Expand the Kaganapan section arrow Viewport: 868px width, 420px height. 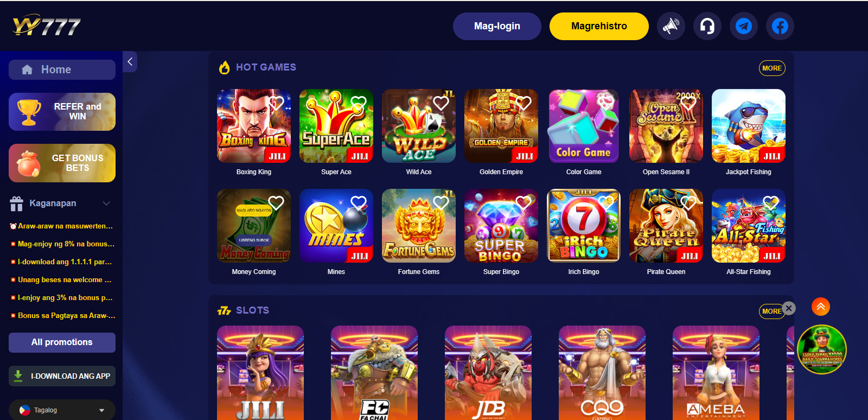(106, 203)
